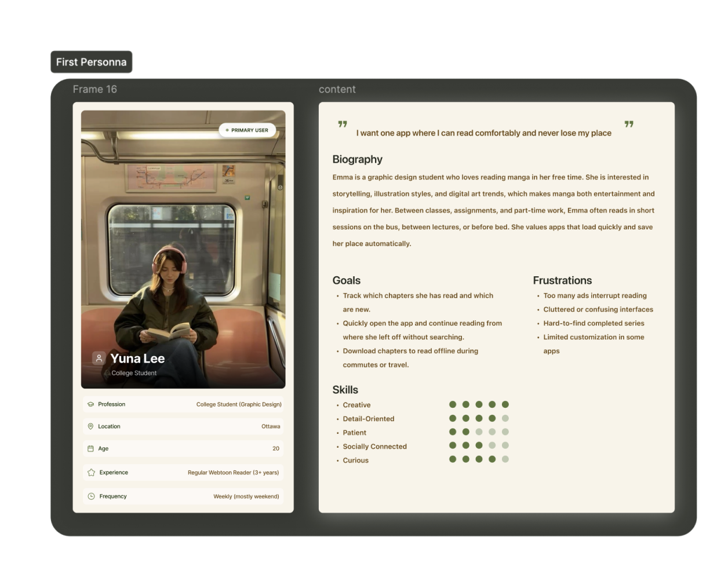This screenshot has height=585, width=728.
Task: Click the fifth rating dot for Creative
Action: (505, 404)
